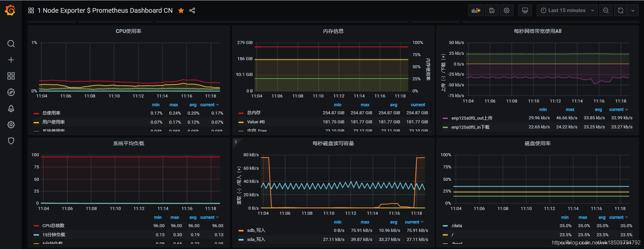This screenshot has height=249, width=644.
Task: Sort CPU legend by min column
Action: (x=156, y=105)
